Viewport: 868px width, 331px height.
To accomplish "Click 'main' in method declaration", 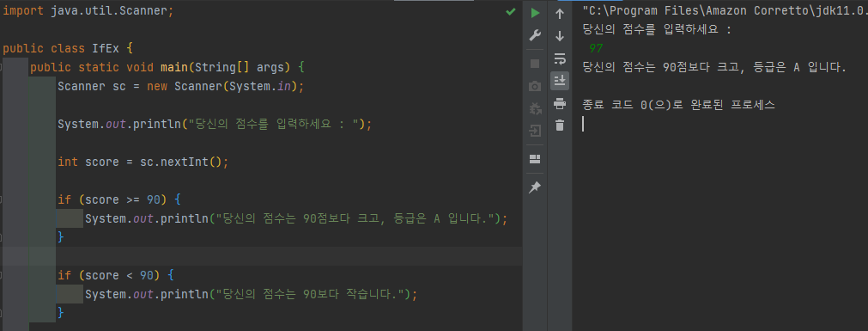I will click(174, 68).
